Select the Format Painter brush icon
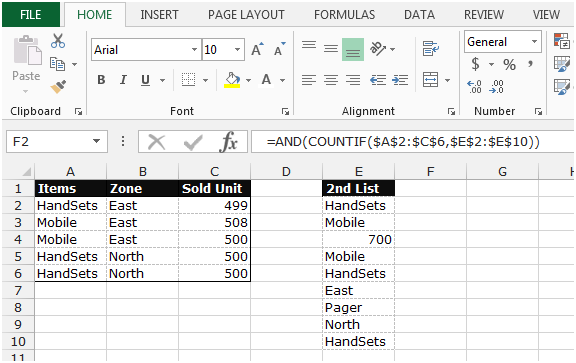Image resolution: width=576 pixels, height=363 pixels. coord(58,87)
